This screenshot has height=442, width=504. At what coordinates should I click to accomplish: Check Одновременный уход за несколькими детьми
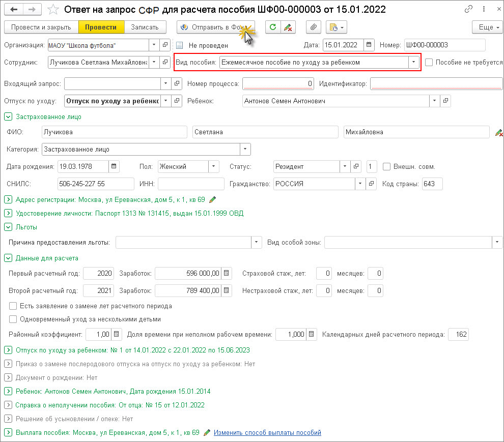click(13, 319)
